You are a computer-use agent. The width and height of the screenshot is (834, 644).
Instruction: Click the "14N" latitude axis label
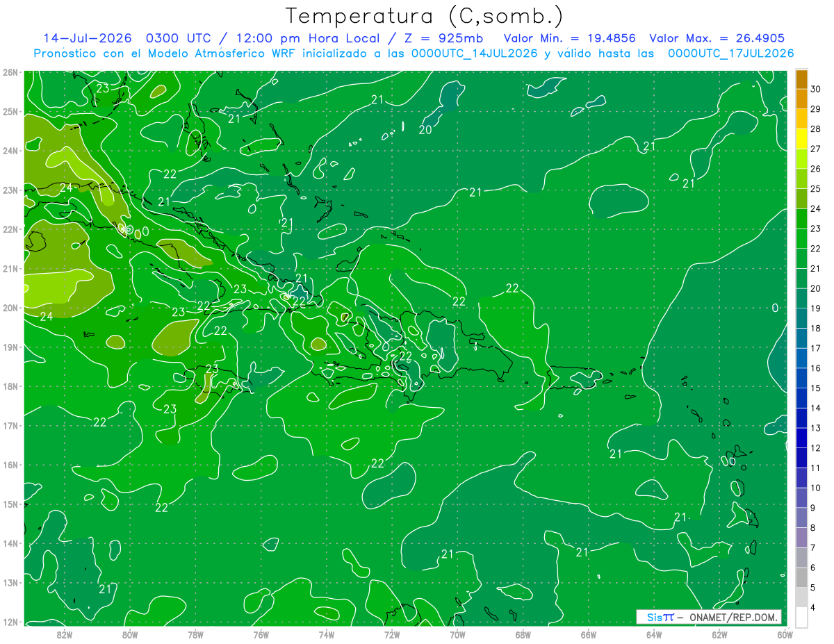click(x=10, y=543)
